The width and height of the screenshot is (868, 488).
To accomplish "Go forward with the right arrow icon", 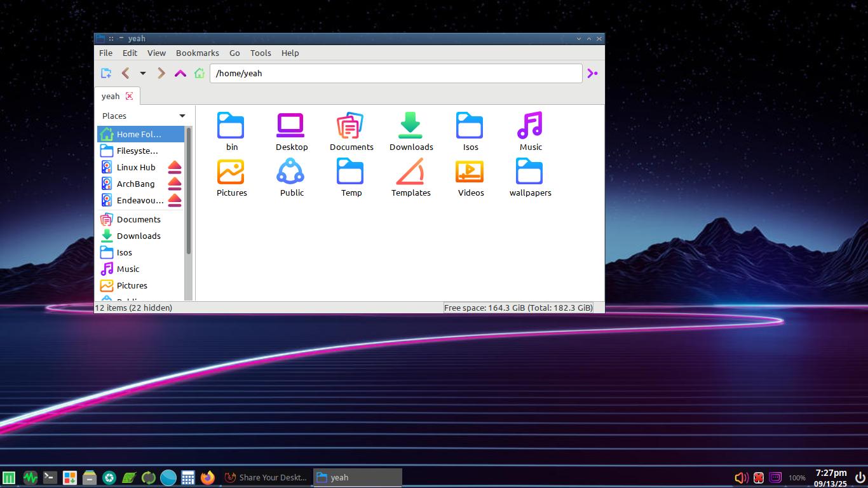I will (x=161, y=73).
